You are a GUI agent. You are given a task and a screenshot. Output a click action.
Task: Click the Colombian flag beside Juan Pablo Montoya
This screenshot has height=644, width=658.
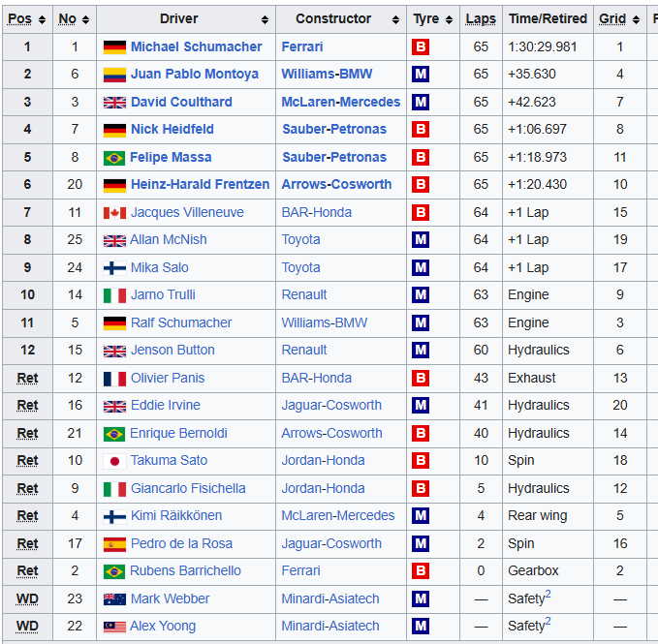click(x=114, y=75)
